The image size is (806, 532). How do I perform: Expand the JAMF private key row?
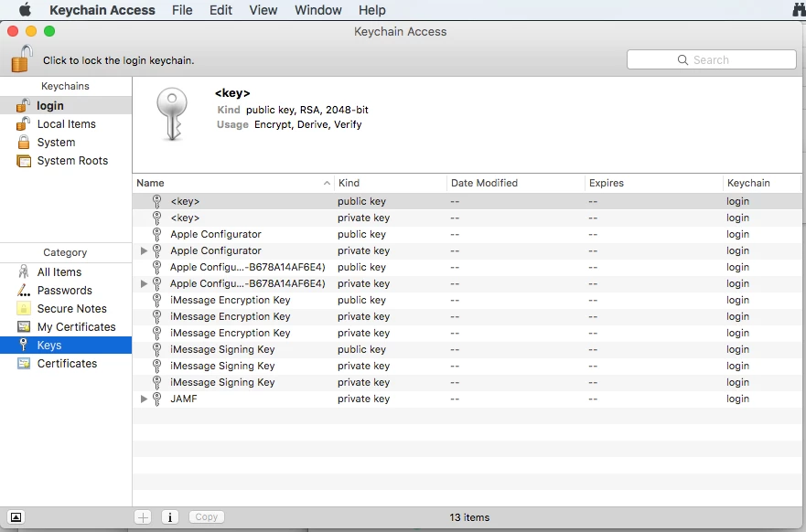tap(144, 399)
